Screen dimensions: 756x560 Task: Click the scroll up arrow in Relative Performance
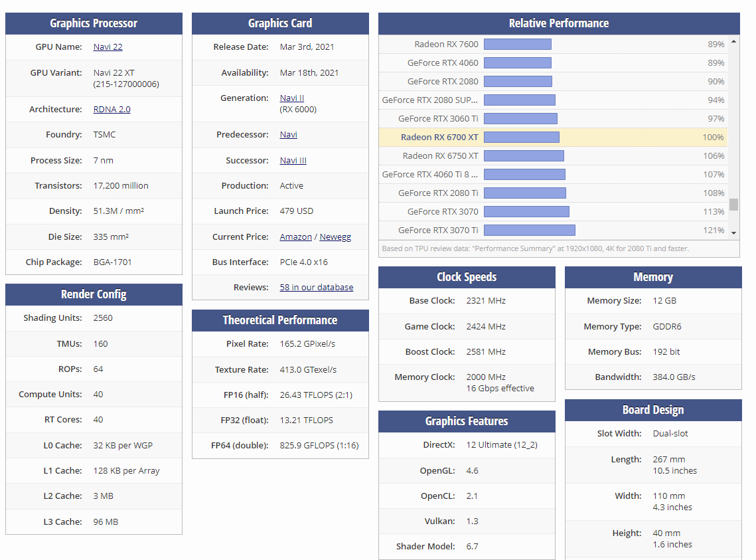pyautogui.click(x=733, y=41)
